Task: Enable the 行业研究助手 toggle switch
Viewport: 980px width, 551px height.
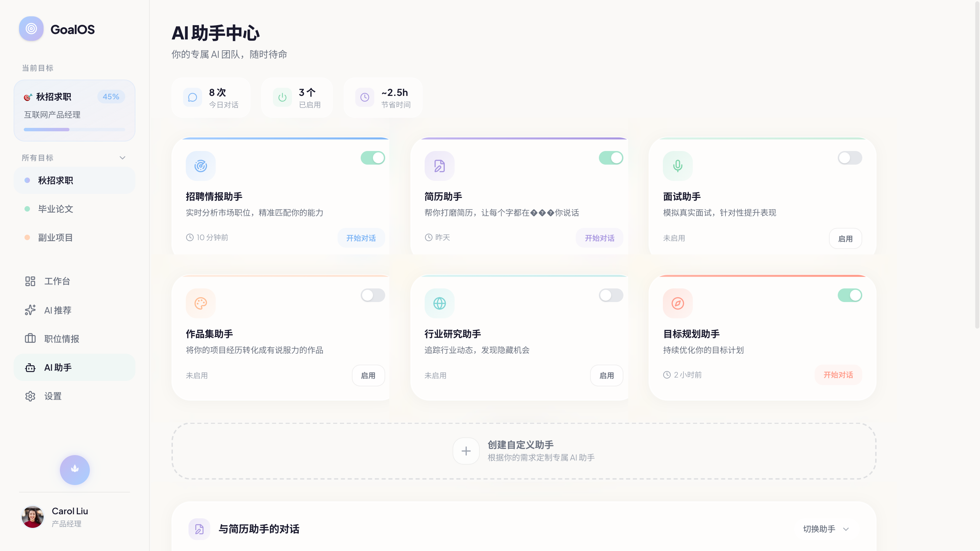Action: point(610,295)
